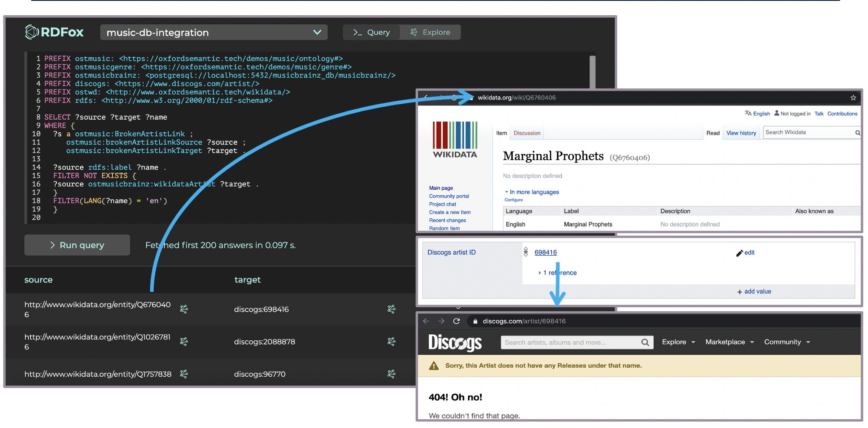Screen dimensions: 868x428
Task: Open the Wikidata Talk link
Action: pyautogui.click(x=819, y=114)
